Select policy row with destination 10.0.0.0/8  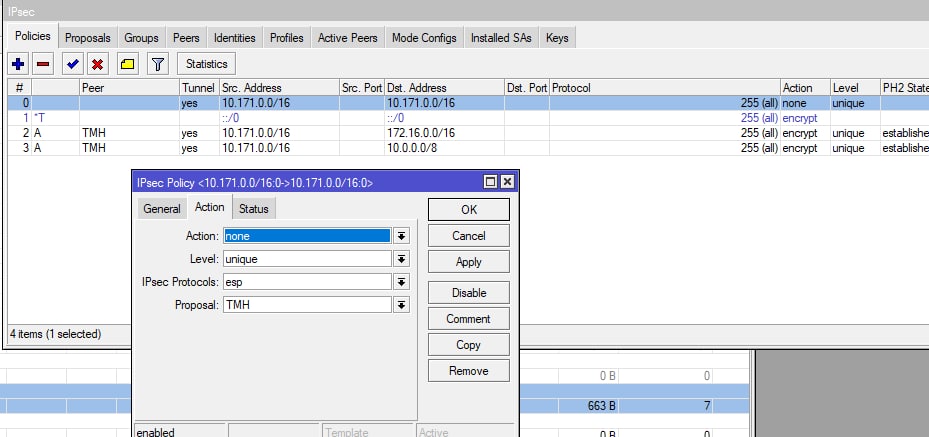468,148
